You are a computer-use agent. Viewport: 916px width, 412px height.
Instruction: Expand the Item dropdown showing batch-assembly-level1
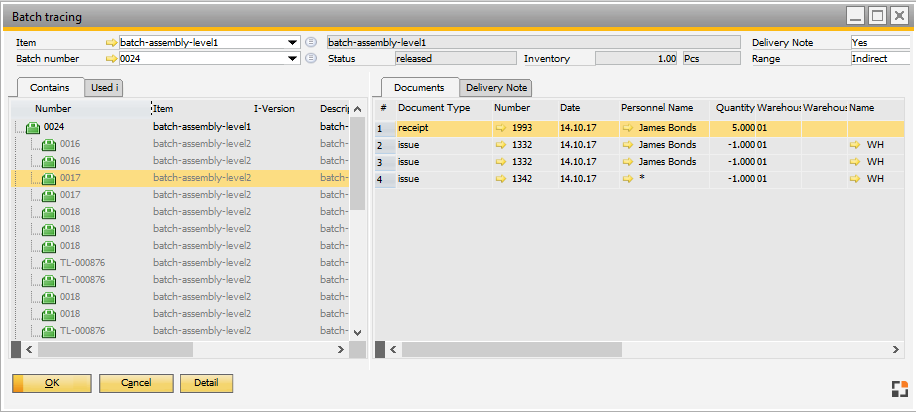pos(293,43)
